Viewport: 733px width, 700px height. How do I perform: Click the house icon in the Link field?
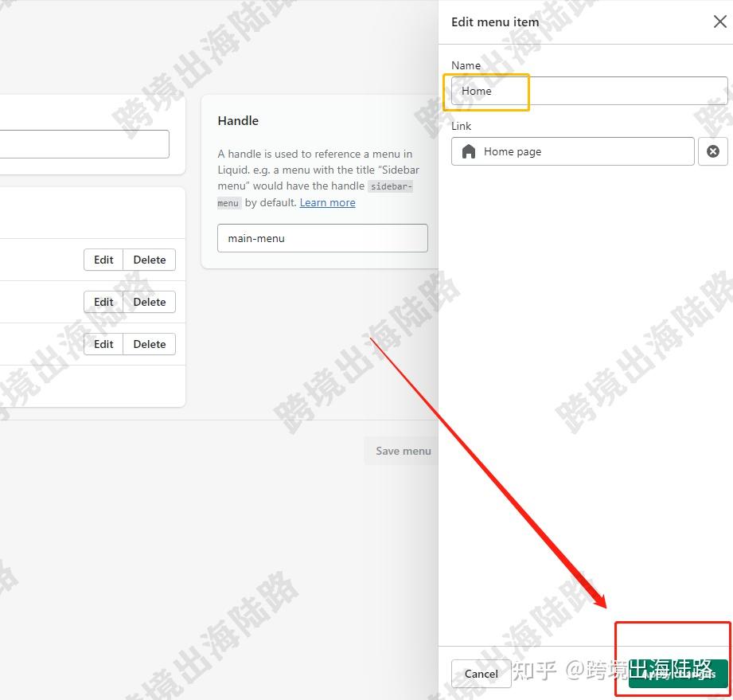(469, 151)
